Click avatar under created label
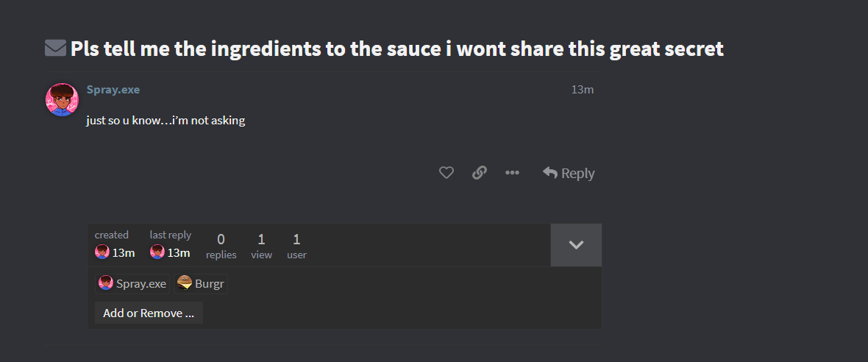Image resolution: width=868 pixels, height=362 pixels. (x=102, y=252)
